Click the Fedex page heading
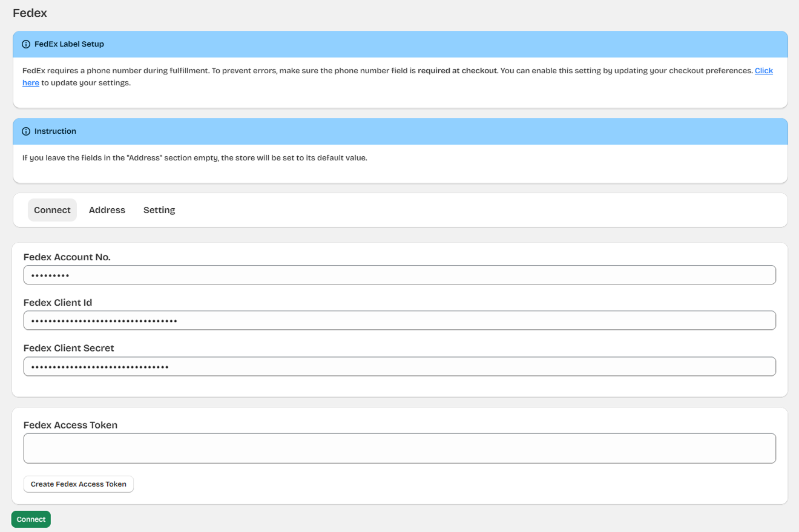Screen dimensions: 799x532 tap(30, 13)
